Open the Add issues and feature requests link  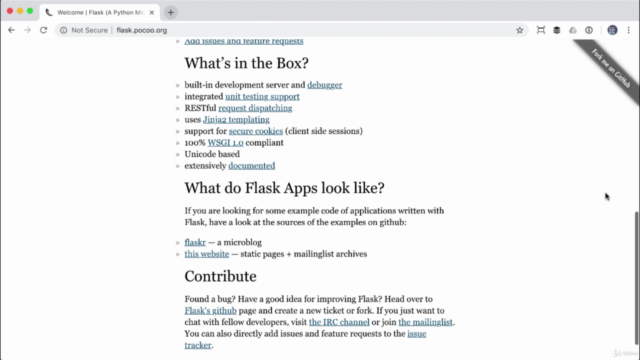point(244,41)
